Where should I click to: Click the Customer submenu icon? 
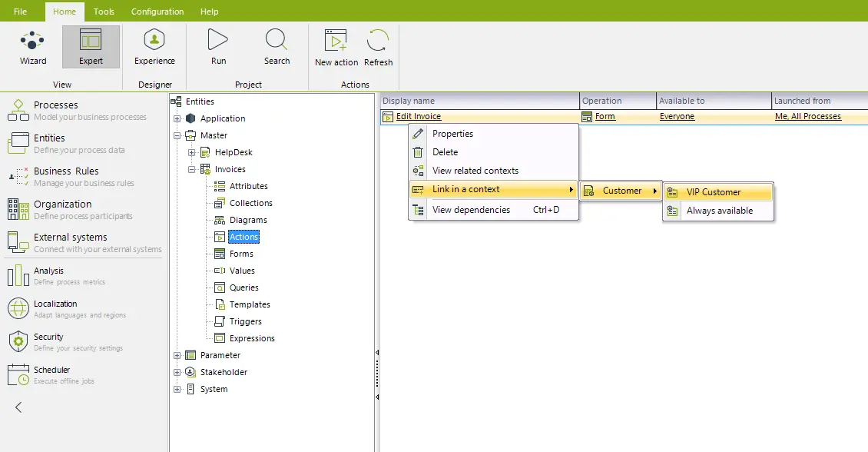589,191
